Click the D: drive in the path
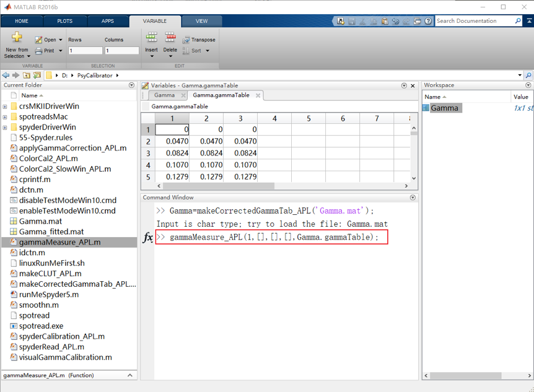Screen dimensions: 534x392 [64, 76]
